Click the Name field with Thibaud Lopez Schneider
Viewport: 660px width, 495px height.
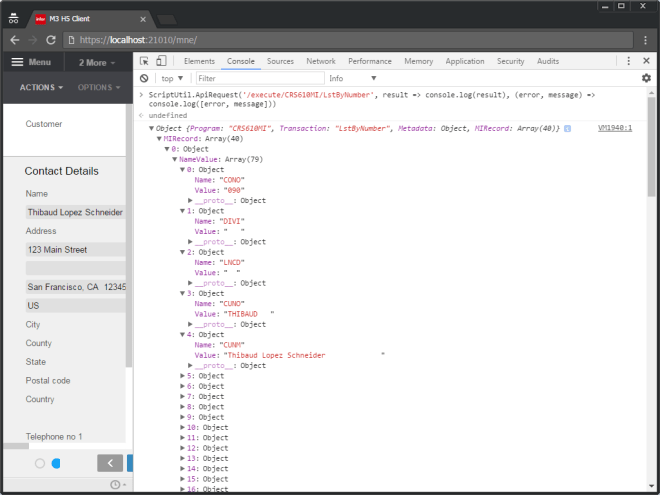coord(75,212)
